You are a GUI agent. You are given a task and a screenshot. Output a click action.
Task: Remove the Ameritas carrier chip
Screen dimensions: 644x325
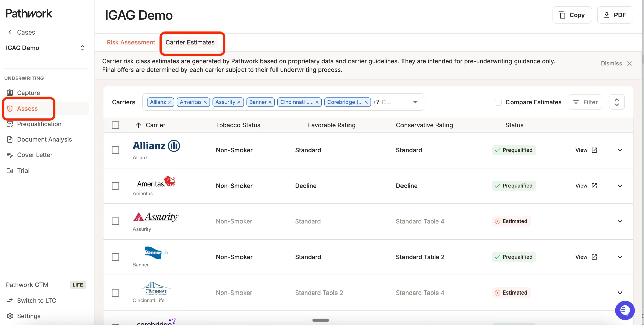(x=205, y=102)
